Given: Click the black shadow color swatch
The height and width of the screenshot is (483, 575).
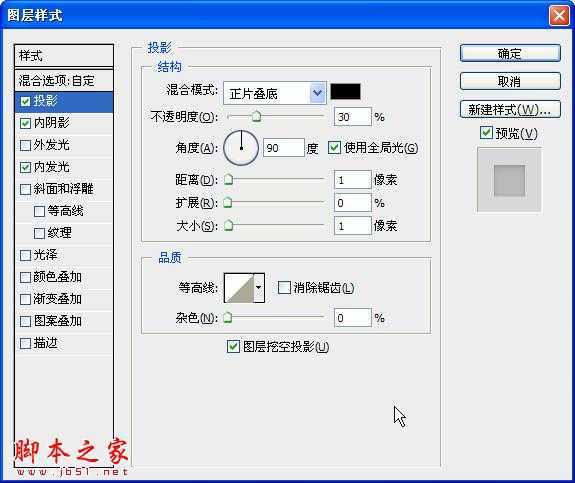Looking at the screenshot, I should 345,91.
